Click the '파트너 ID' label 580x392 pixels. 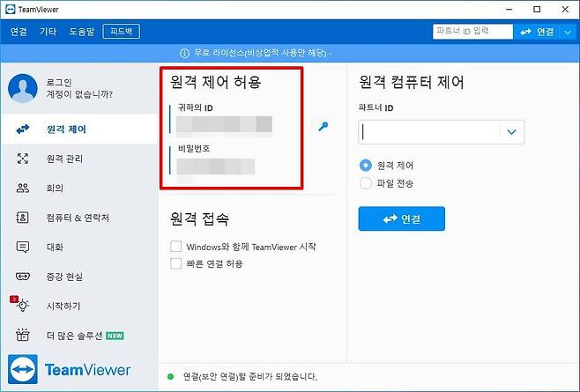[376, 108]
